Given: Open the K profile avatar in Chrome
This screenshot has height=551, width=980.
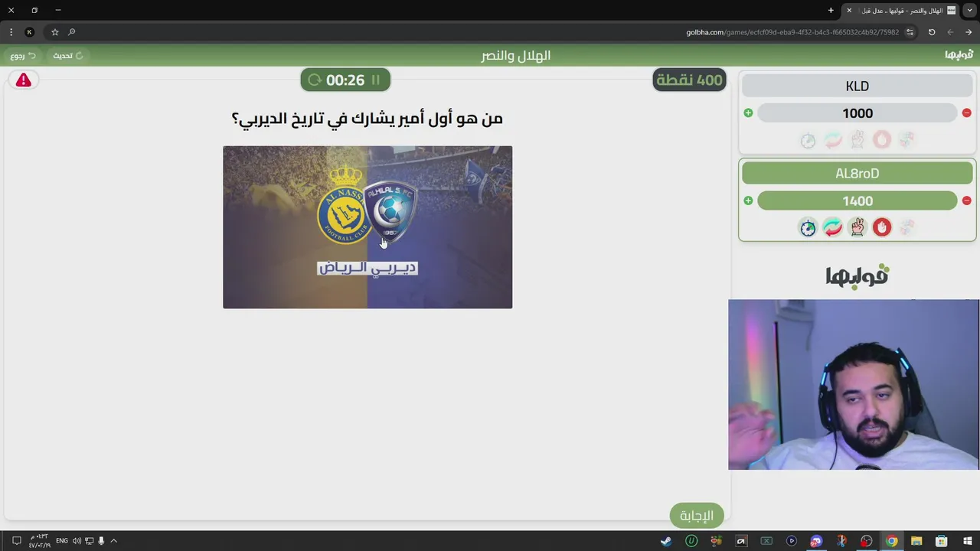Looking at the screenshot, I should [29, 32].
